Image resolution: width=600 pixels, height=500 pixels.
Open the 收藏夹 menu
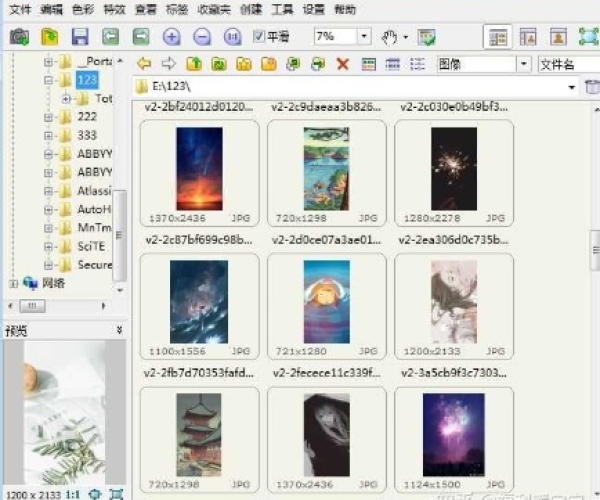pyautogui.click(x=214, y=9)
